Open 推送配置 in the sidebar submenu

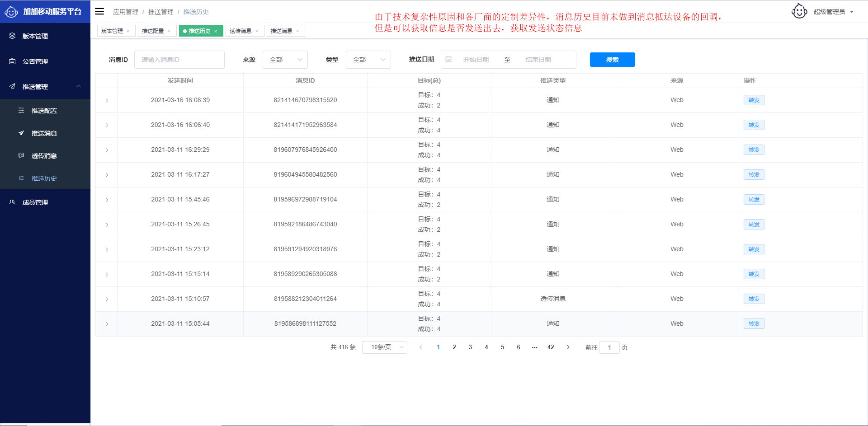click(44, 111)
